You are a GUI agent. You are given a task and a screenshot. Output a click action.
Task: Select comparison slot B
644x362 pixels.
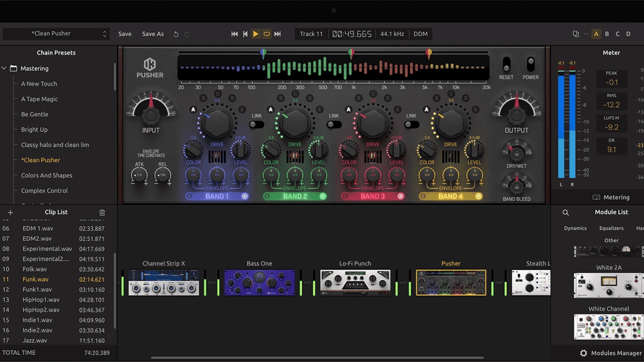point(607,34)
